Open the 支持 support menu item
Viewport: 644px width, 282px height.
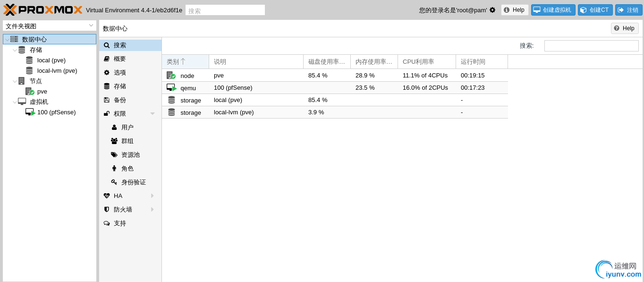[130, 223]
